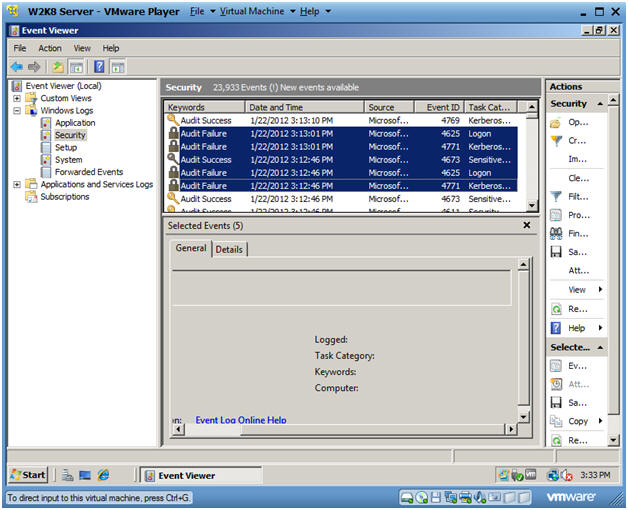Click the Back arrow toolbar icon
Screen dimensions: 628x510
click(x=17, y=67)
